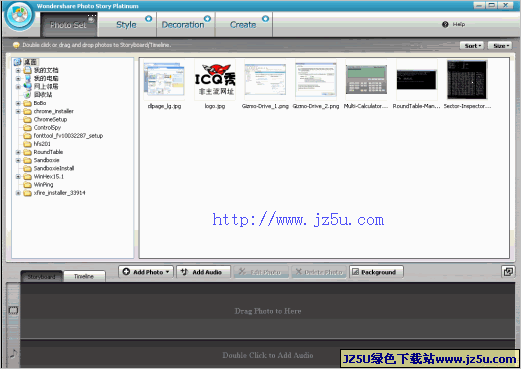
Task: Select the ICQ logo.jpg thumbnail
Action: 215,80
